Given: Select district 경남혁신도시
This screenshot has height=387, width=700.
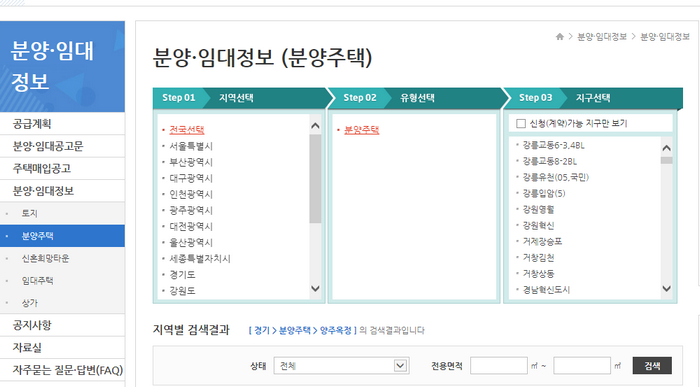Looking at the screenshot, I should [x=546, y=290].
